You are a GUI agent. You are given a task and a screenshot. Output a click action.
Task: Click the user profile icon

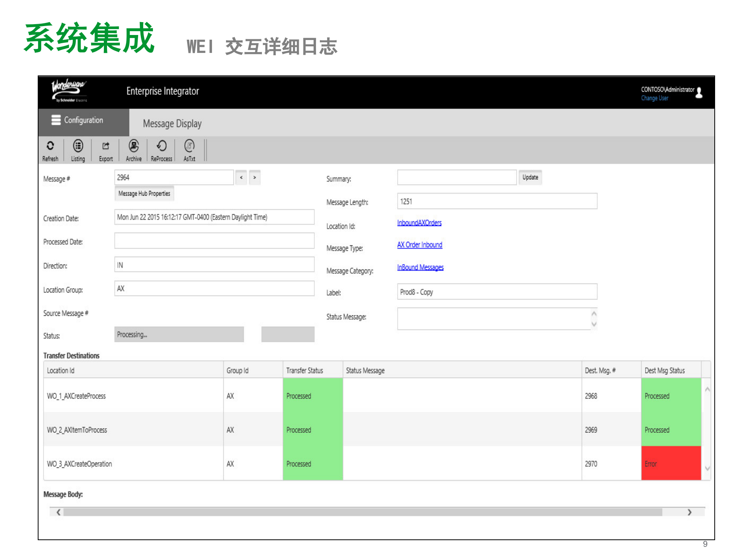tap(699, 93)
